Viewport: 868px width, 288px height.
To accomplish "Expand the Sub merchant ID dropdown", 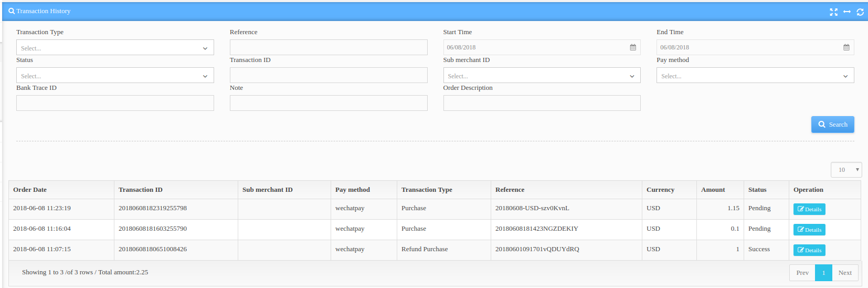I will [542, 76].
